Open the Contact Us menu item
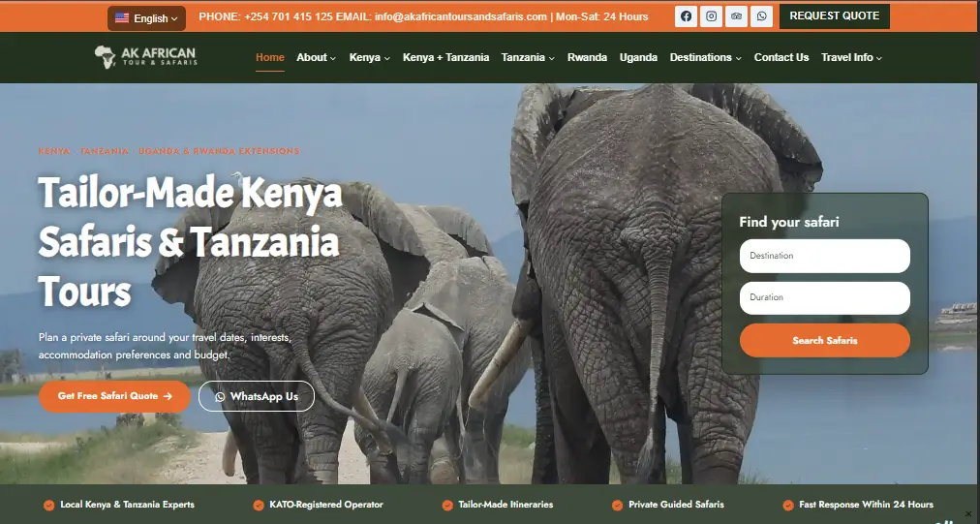This screenshot has height=524, width=980. coord(781,57)
